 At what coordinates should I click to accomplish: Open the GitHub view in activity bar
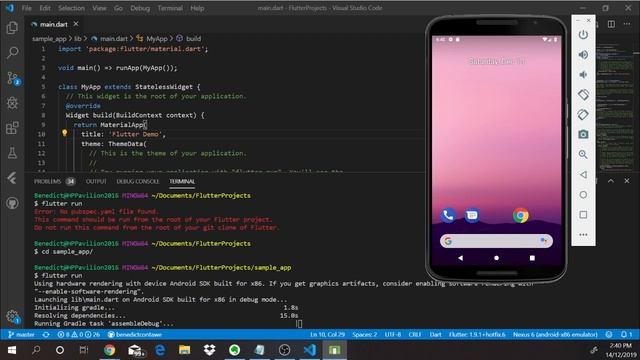coord(12,203)
